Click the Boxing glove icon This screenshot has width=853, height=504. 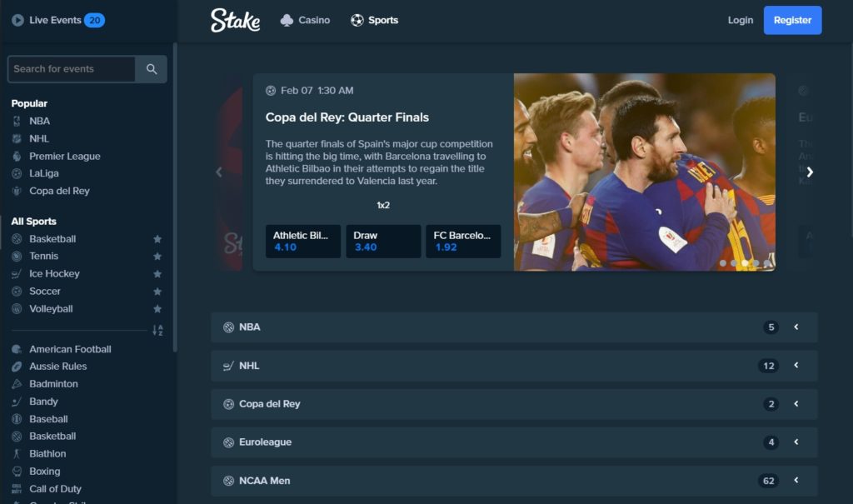[17, 472]
